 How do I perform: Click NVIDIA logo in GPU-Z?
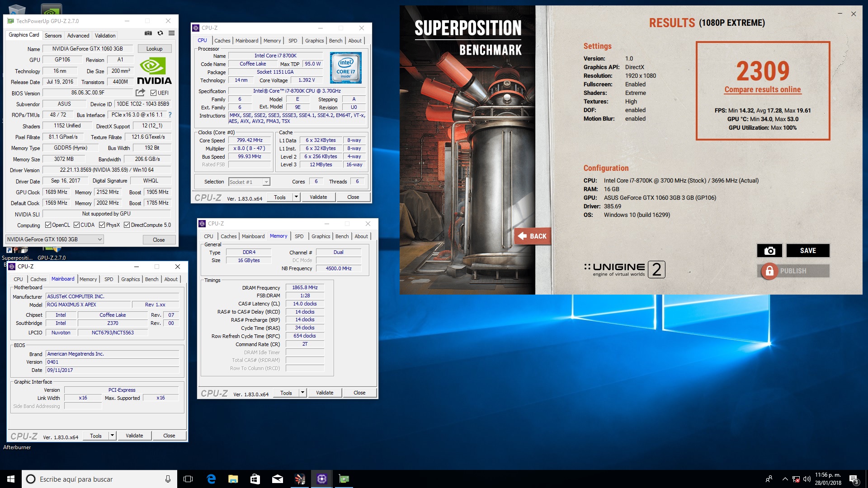[x=154, y=71]
